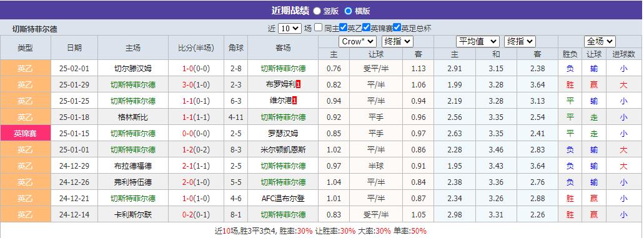The width and height of the screenshot is (644, 238).
Task: Click the 受平/半 handicap on 25-02-01
Action: point(376,69)
